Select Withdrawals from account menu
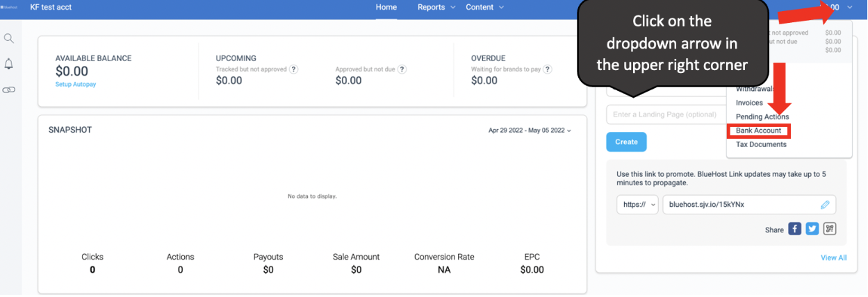The height and width of the screenshot is (297, 868). tap(755, 89)
